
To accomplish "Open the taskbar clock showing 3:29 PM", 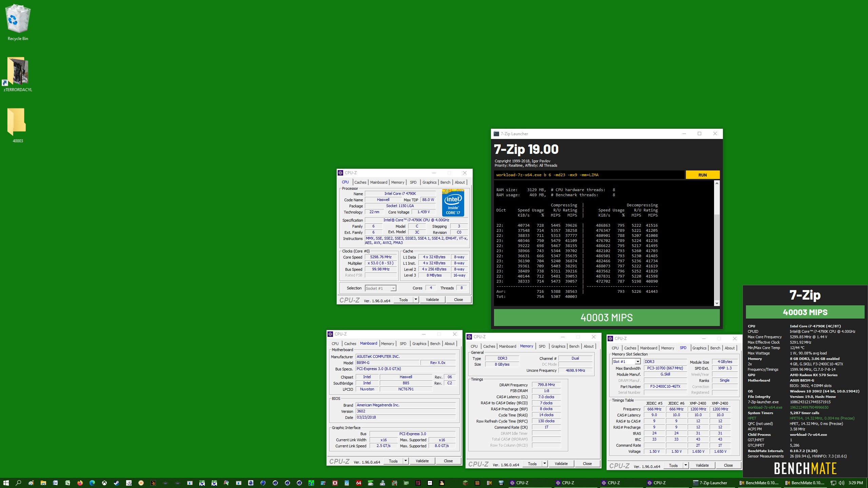I will (x=856, y=483).
